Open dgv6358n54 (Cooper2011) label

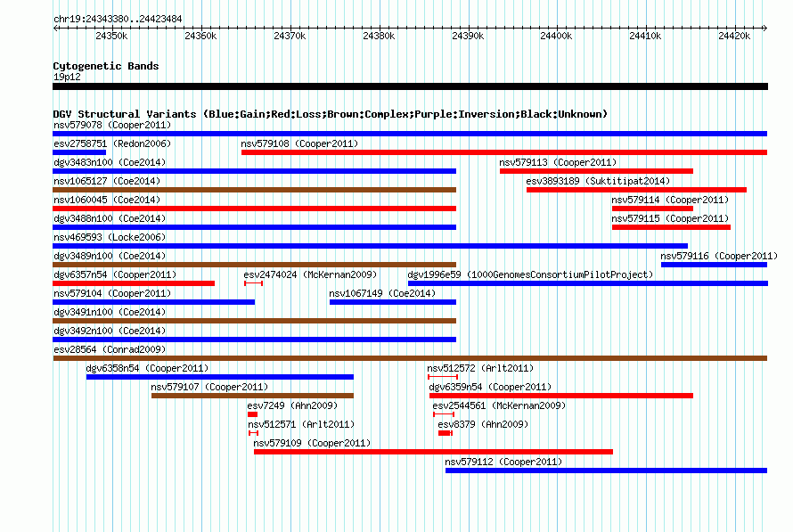pyautogui.click(x=147, y=368)
